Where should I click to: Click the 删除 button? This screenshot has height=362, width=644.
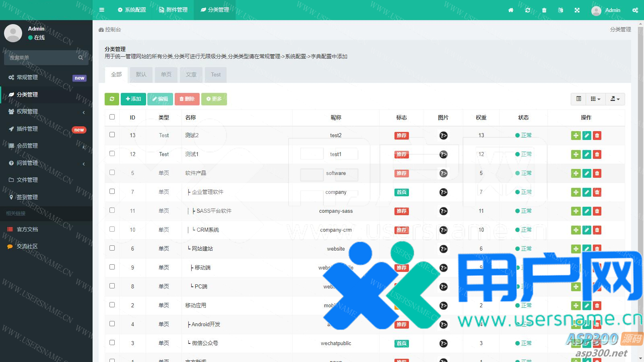(187, 99)
